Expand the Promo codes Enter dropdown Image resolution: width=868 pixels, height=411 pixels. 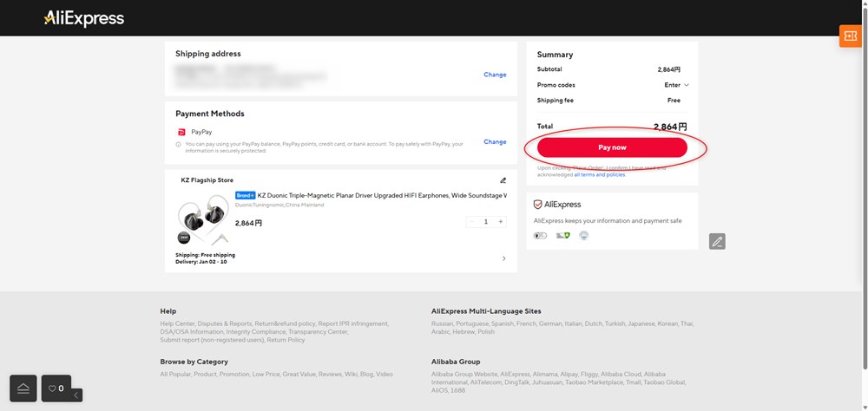(677, 85)
